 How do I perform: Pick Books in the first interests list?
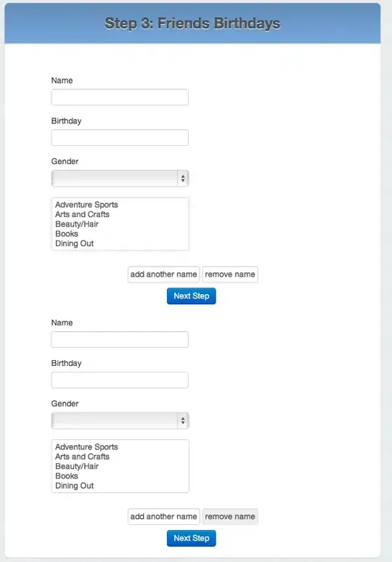tap(67, 234)
